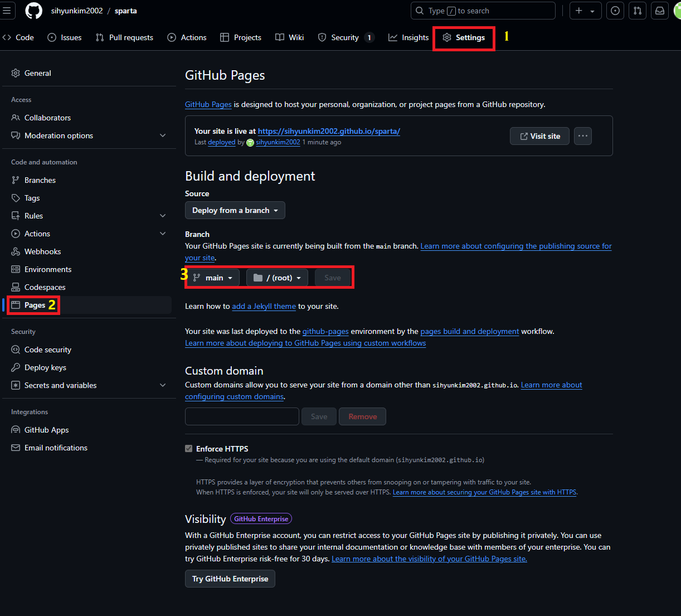
Task: Open the Deploy from a branch dropdown
Action: click(235, 210)
